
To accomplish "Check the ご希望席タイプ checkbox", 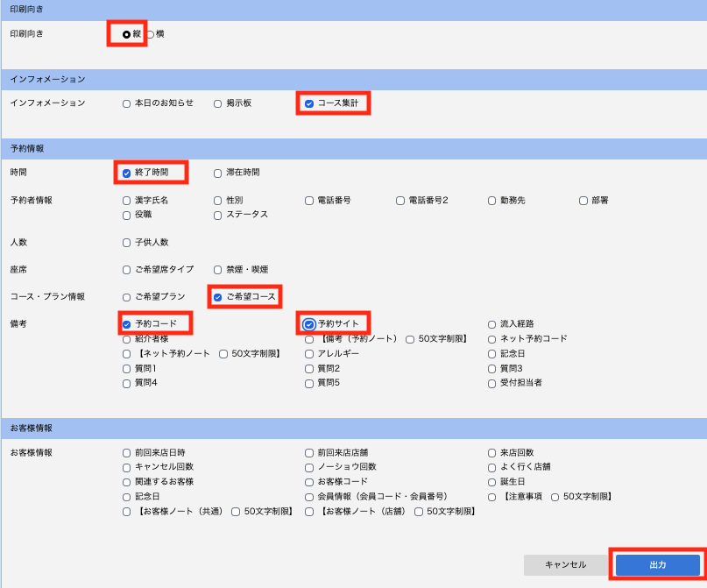I will (126, 270).
